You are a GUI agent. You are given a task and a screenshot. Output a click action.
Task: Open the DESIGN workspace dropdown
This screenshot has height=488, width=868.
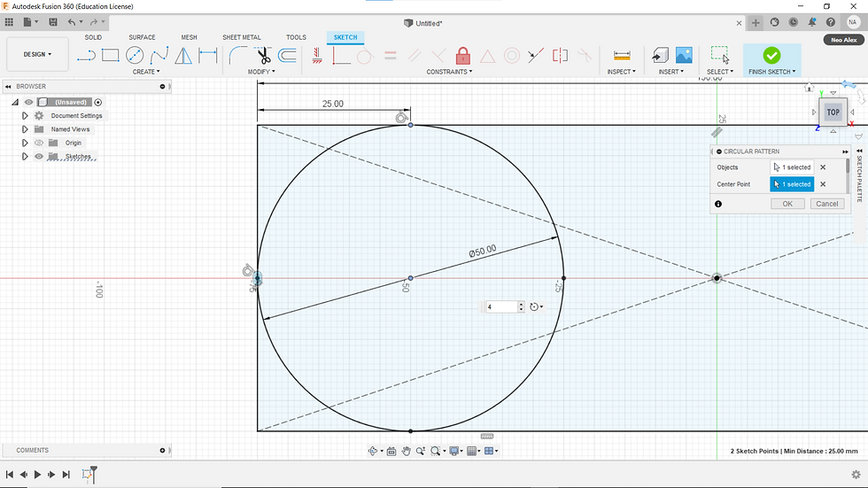(x=37, y=54)
